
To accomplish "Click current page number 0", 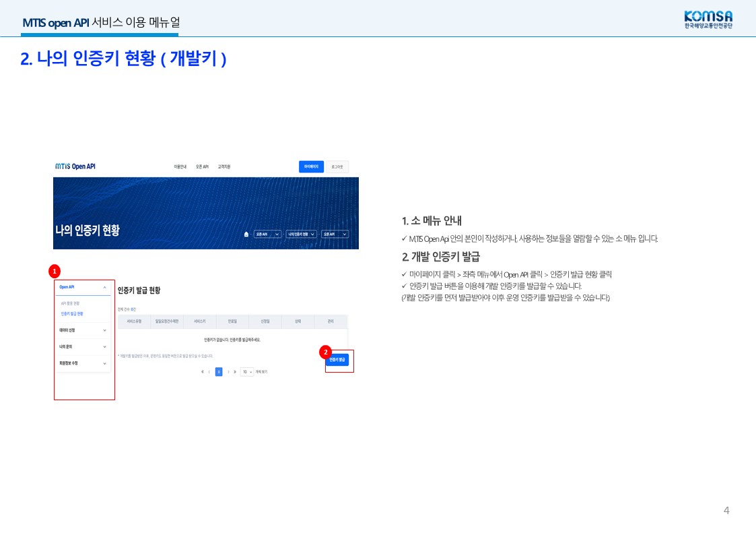I will click(219, 372).
